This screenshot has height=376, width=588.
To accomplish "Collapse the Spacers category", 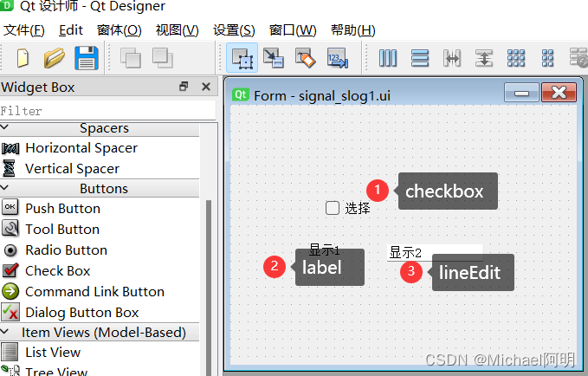I will (5, 127).
